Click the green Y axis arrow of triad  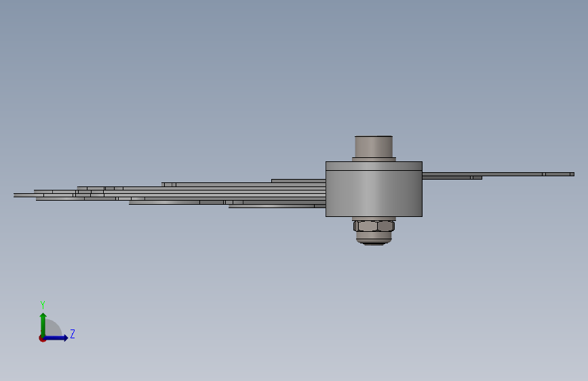(43, 325)
